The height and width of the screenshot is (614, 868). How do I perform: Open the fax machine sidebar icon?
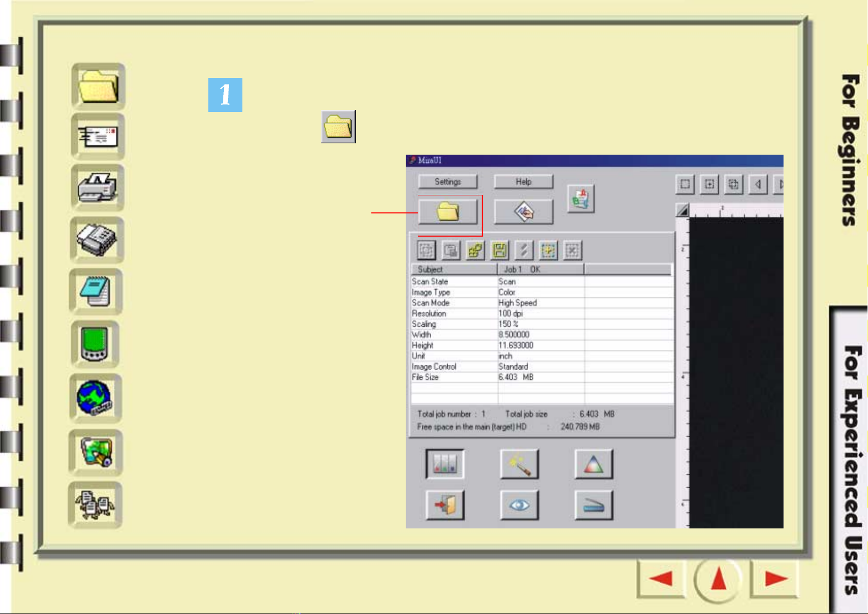point(97,240)
